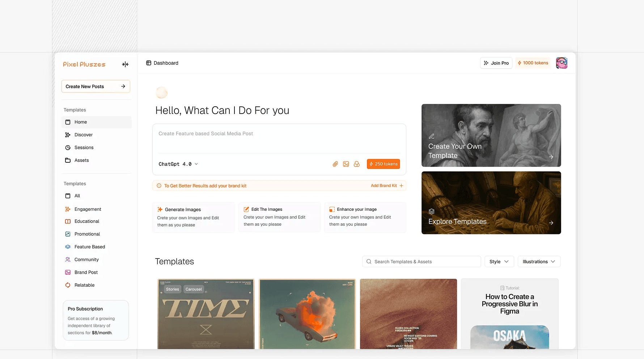The height and width of the screenshot is (359, 644).
Task: Click the Join Pro button
Action: (496, 63)
